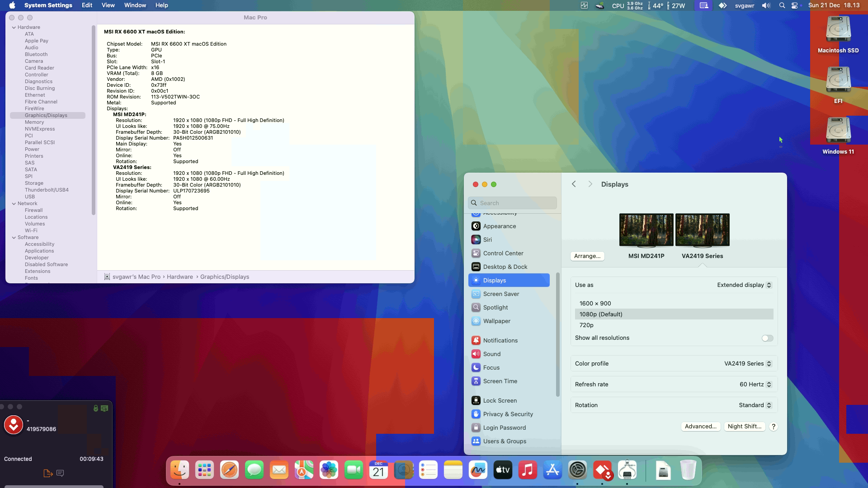Select the MSI MD241P display thumbnail
868x488 pixels.
tap(646, 230)
